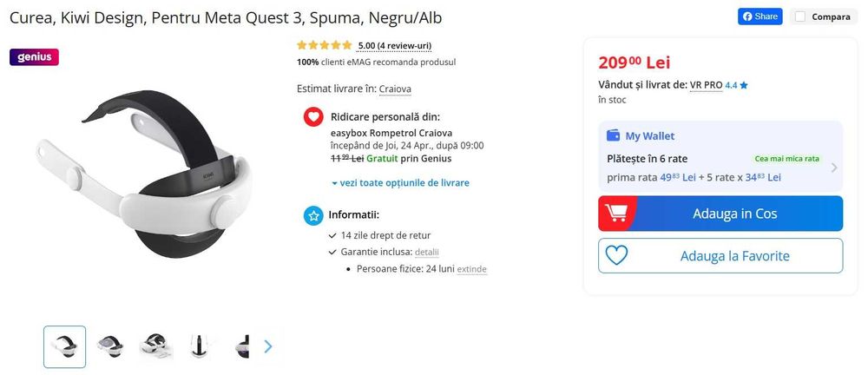Click extinde warranty link
This screenshot has width=868, height=375.
point(472,269)
